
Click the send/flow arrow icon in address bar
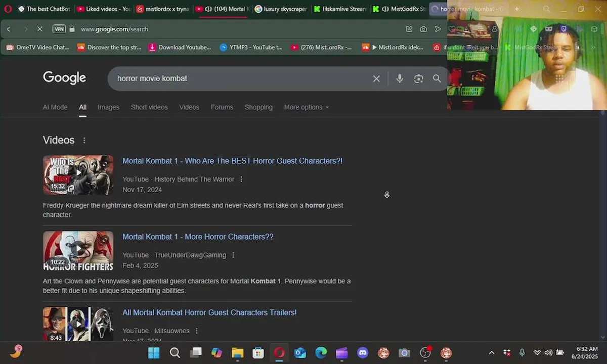(438, 29)
